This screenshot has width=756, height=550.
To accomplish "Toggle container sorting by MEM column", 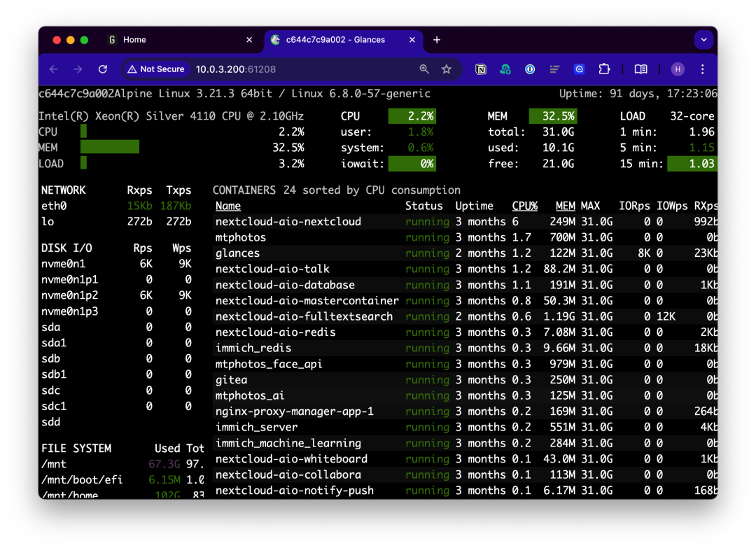I will (565, 206).
